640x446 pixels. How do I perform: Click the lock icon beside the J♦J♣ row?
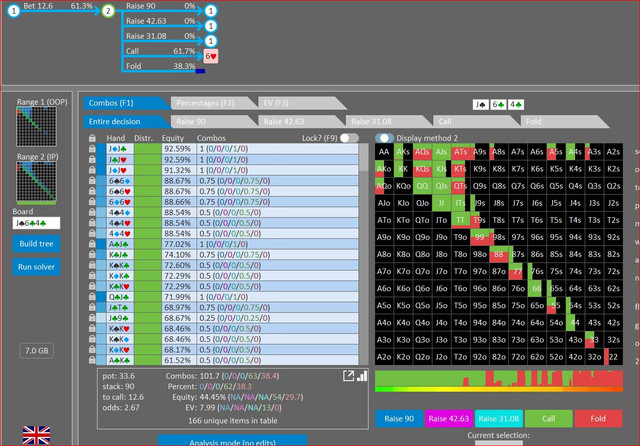[x=92, y=149]
